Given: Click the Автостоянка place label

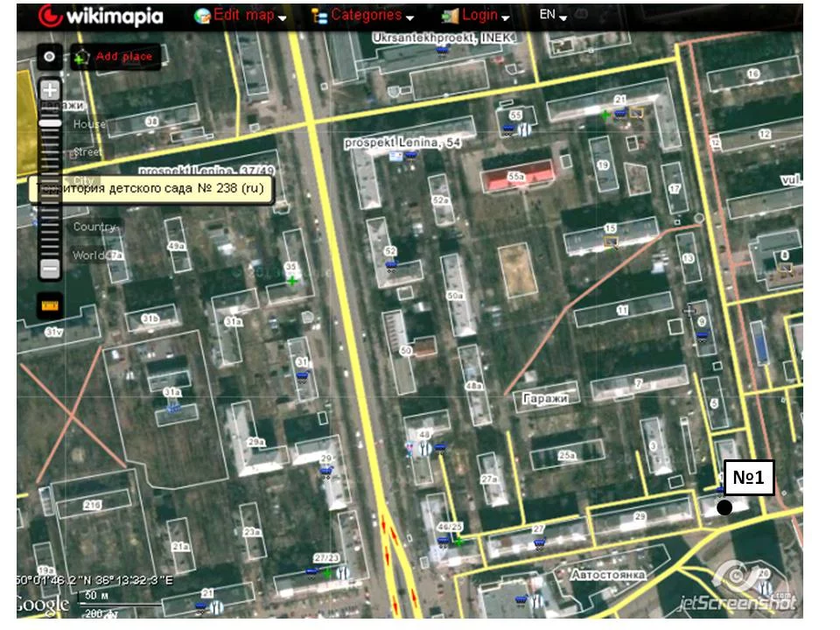Looking at the screenshot, I should (x=608, y=575).
